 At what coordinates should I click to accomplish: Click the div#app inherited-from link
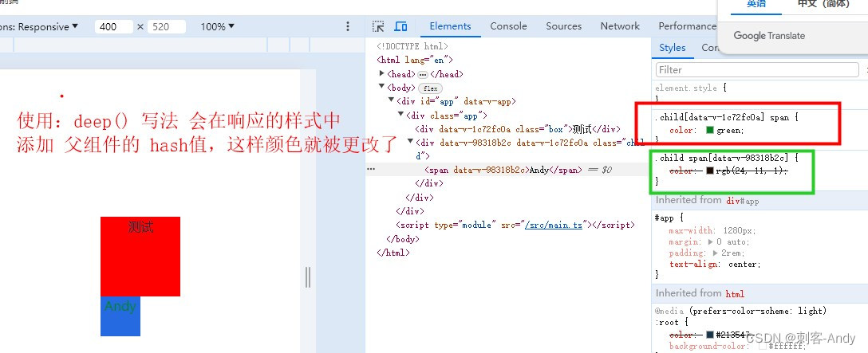click(x=743, y=202)
